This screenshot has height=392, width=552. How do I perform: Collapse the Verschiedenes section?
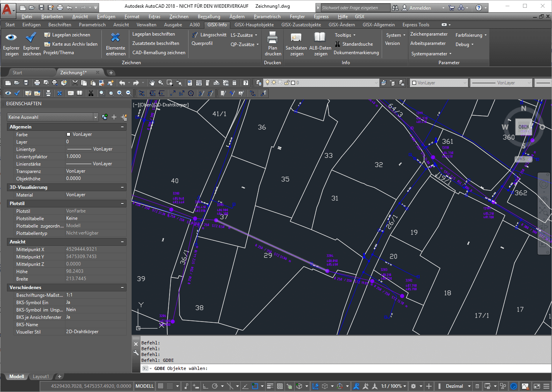coord(122,288)
